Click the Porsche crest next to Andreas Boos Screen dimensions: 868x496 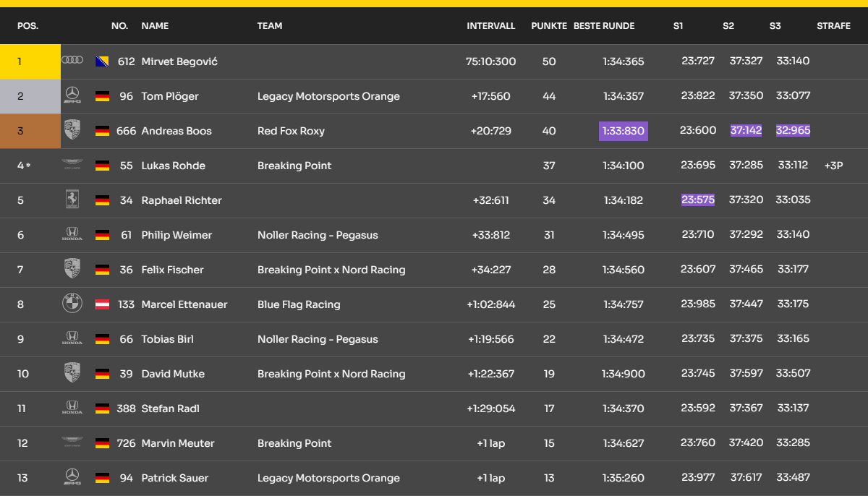(72, 130)
